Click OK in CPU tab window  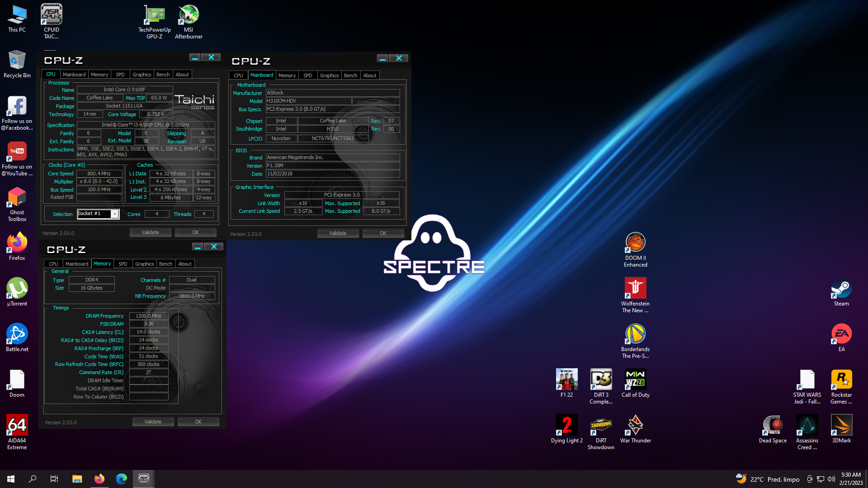(195, 232)
